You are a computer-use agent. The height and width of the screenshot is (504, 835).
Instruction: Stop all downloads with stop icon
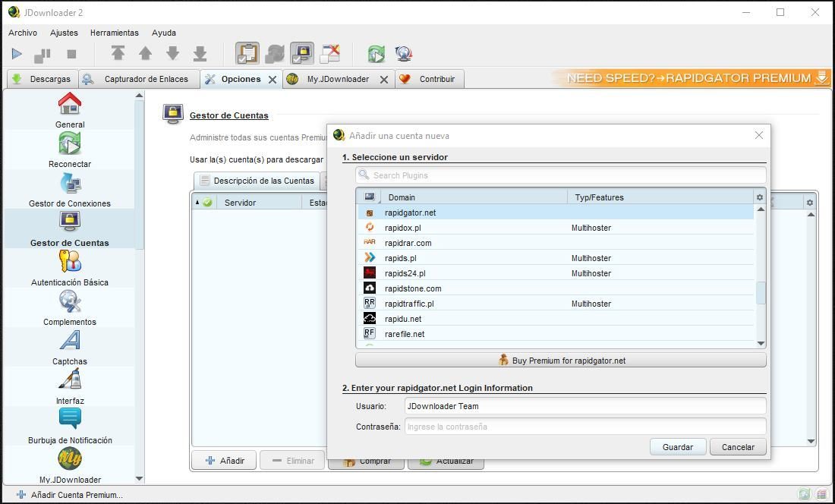pos(71,54)
